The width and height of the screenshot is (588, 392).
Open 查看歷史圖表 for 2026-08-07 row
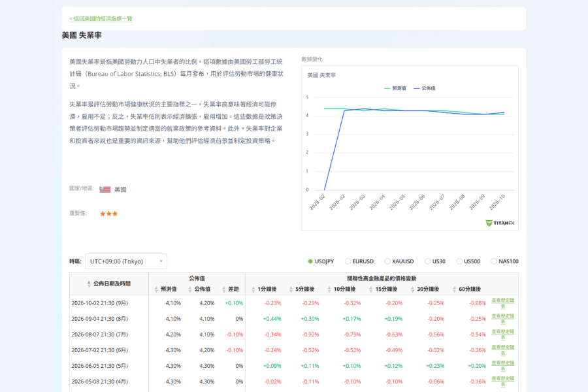tap(503, 335)
